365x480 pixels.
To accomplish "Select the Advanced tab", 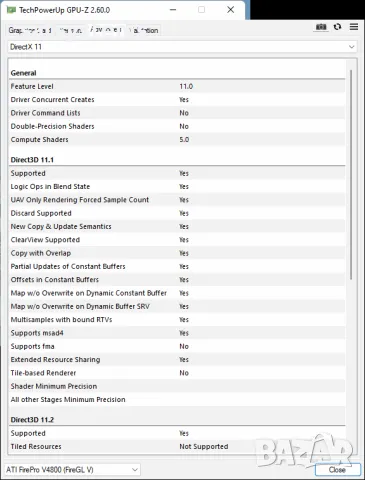I will (x=107, y=30).
